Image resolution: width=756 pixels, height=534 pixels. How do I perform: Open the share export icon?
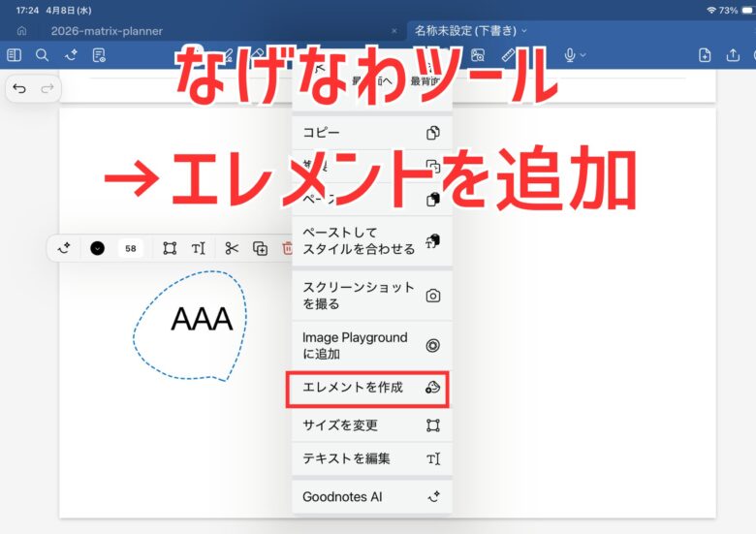733,55
